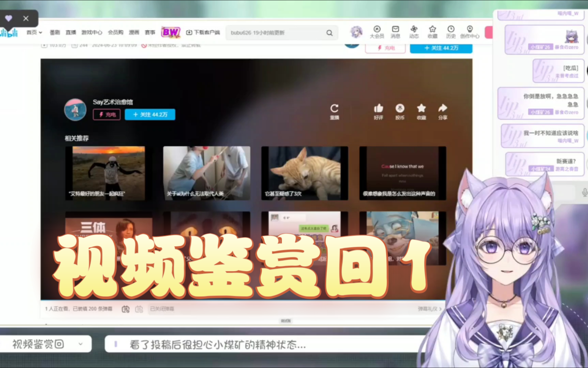Open the 创作中心 lightbulb icon

point(470,29)
